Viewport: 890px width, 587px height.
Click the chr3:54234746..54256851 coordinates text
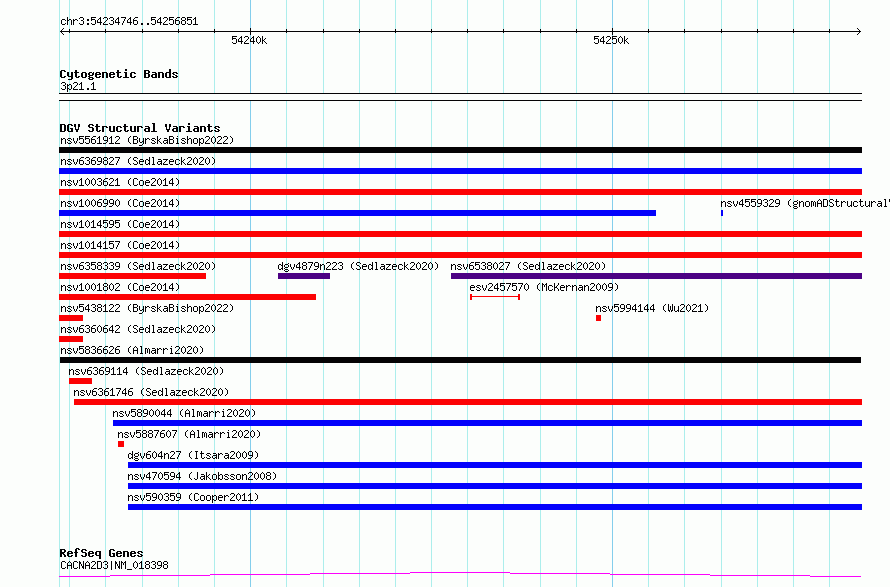[x=129, y=22]
